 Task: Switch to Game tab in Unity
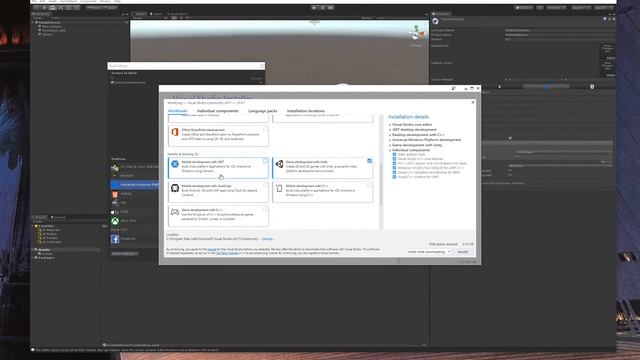click(156, 14)
